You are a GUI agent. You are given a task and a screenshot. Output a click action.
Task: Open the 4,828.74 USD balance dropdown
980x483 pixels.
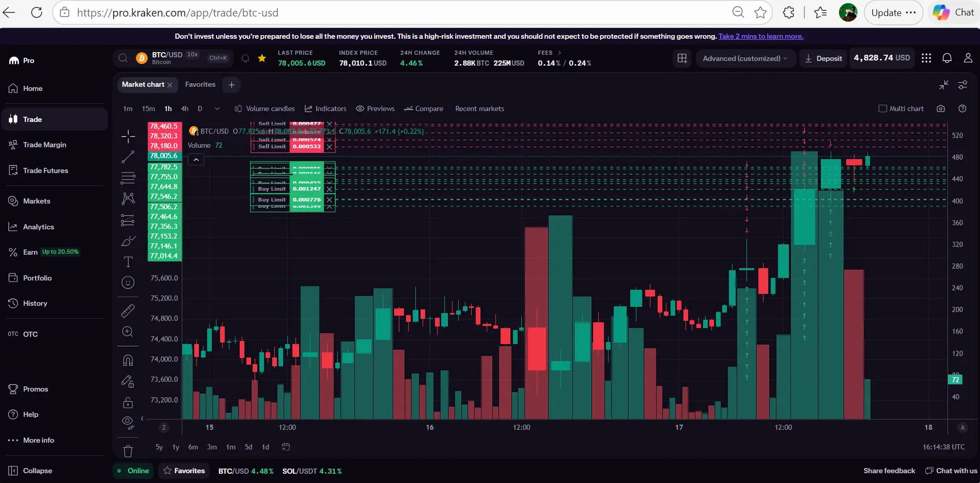pyautogui.click(x=881, y=58)
